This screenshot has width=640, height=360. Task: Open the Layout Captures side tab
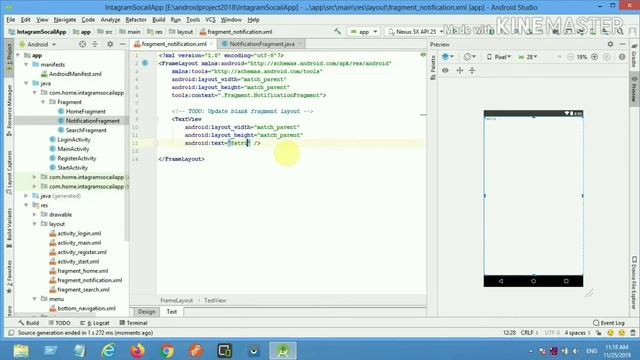(9, 172)
